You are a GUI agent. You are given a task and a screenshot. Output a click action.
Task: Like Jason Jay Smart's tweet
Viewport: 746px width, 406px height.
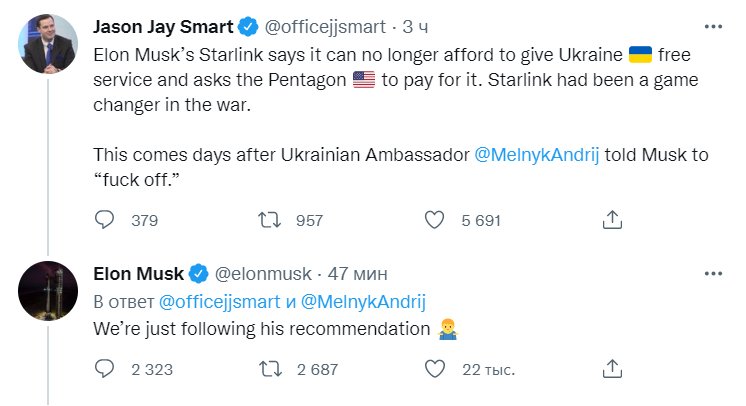coord(434,220)
